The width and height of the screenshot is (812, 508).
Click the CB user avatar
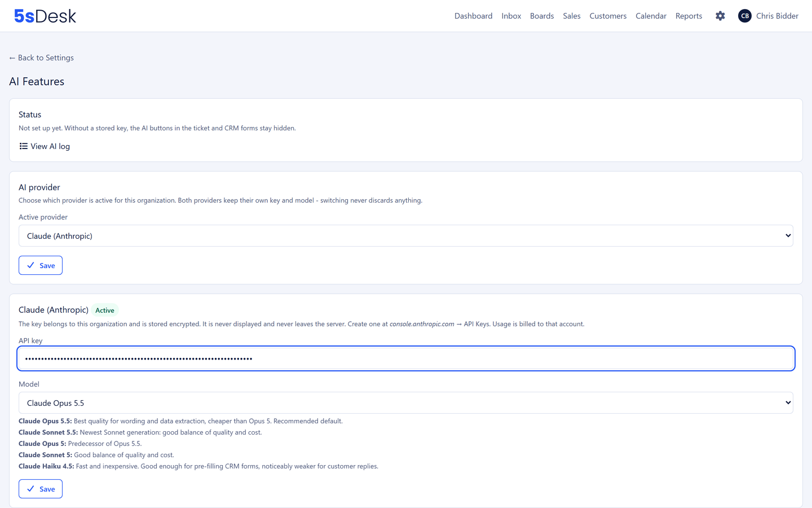pyautogui.click(x=745, y=16)
